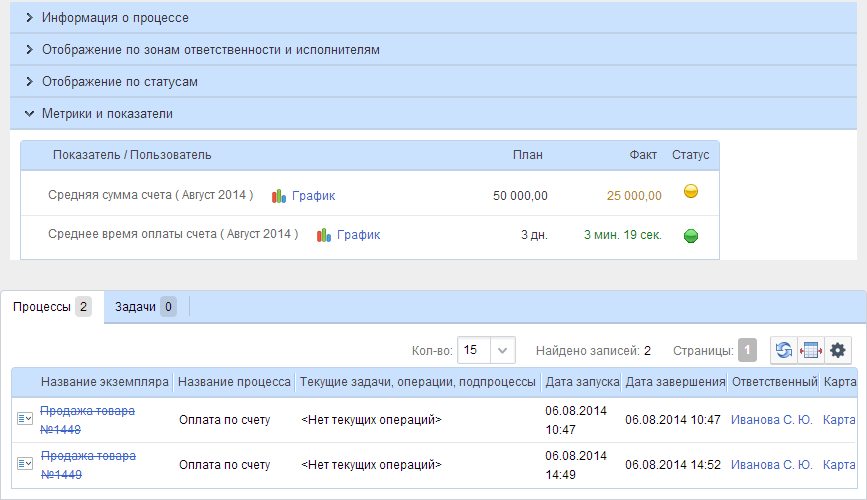Sort by Дата запуска column header

582,382
